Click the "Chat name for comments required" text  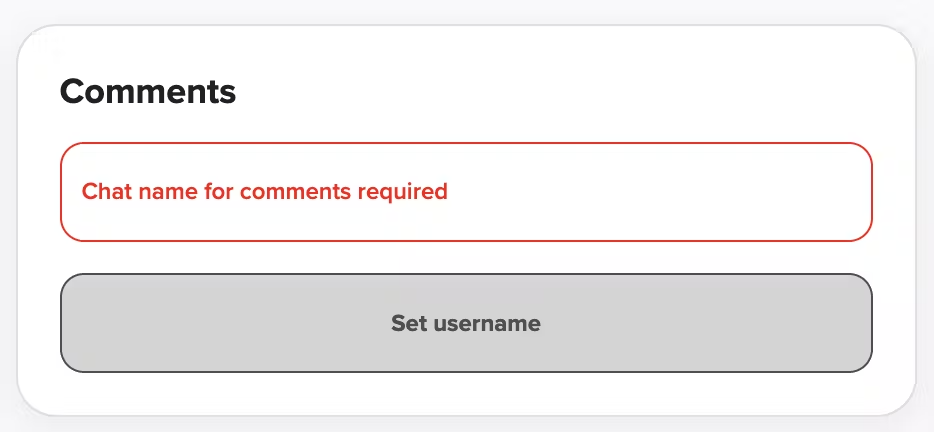coord(264,191)
